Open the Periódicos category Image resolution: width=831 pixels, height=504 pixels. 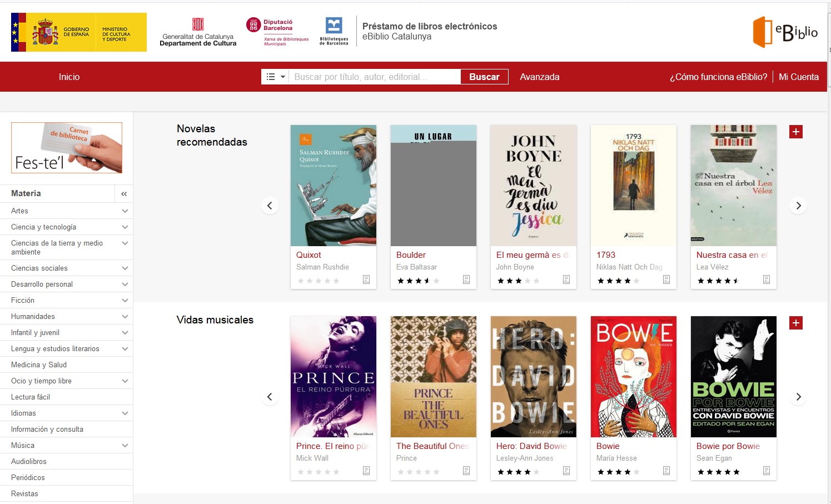tap(28, 477)
